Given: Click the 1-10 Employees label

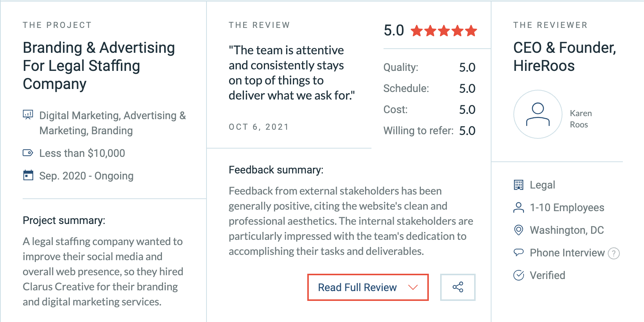Looking at the screenshot, I should pyautogui.click(x=567, y=207).
